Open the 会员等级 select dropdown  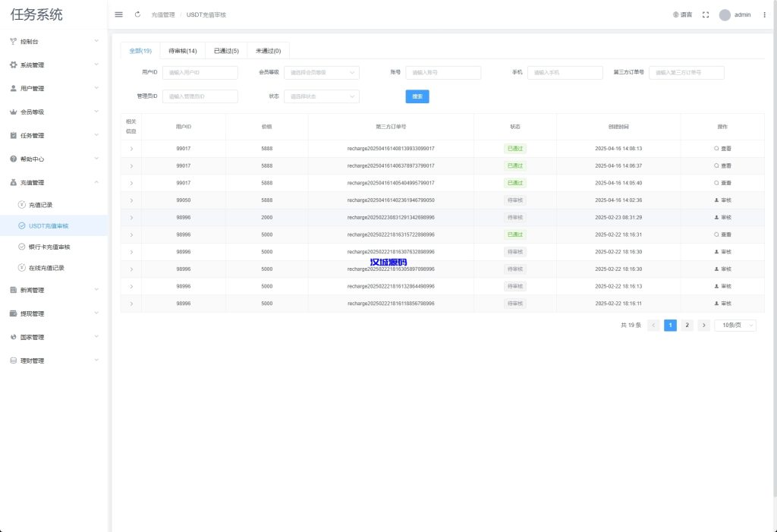click(321, 73)
